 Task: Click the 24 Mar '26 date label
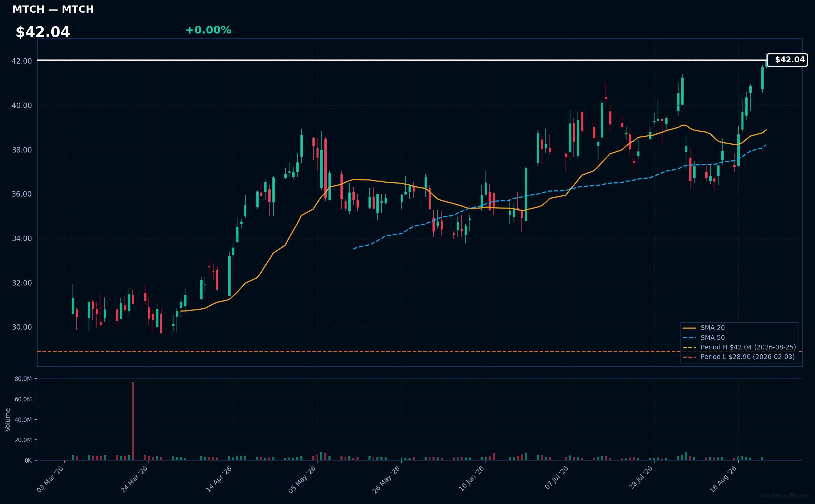134,479
